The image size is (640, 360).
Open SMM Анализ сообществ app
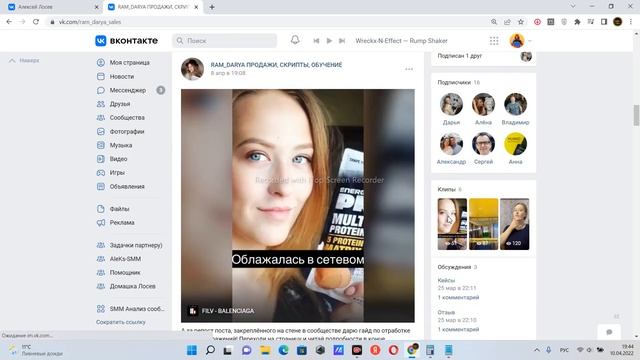(137, 309)
